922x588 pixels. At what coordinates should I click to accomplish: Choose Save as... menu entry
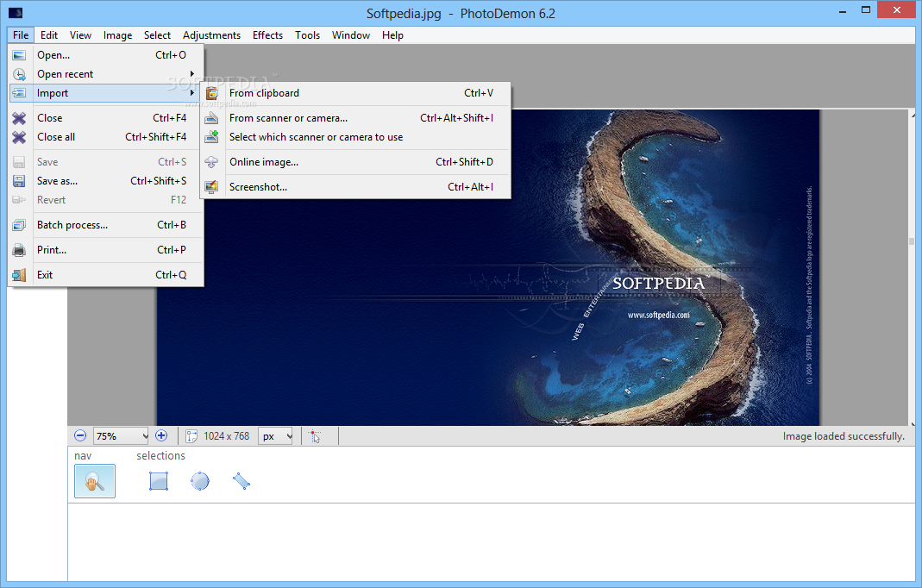[106, 181]
